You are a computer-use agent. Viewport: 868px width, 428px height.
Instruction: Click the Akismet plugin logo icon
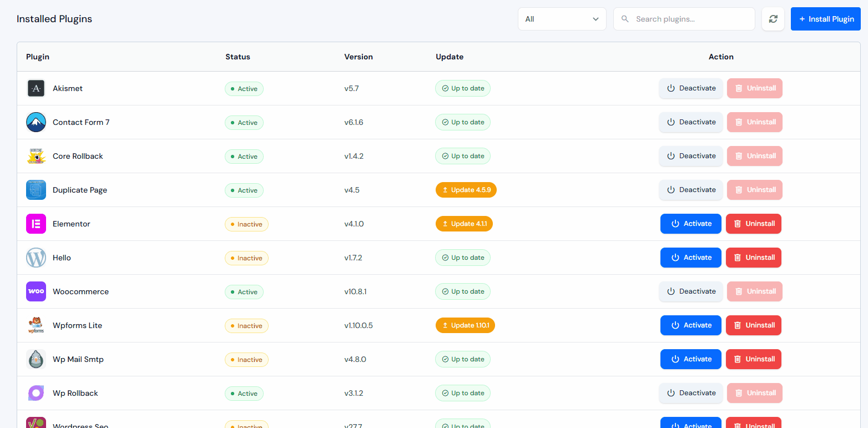click(36, 88)
